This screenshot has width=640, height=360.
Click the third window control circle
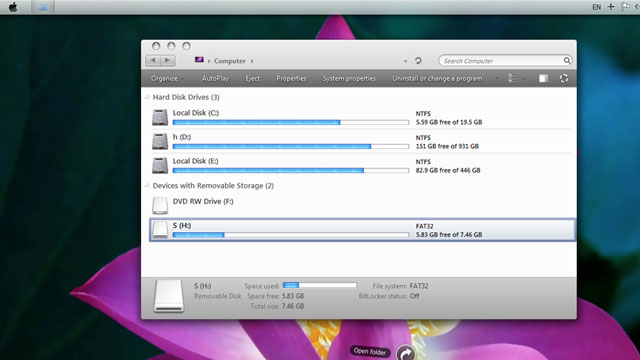point(186,46)
